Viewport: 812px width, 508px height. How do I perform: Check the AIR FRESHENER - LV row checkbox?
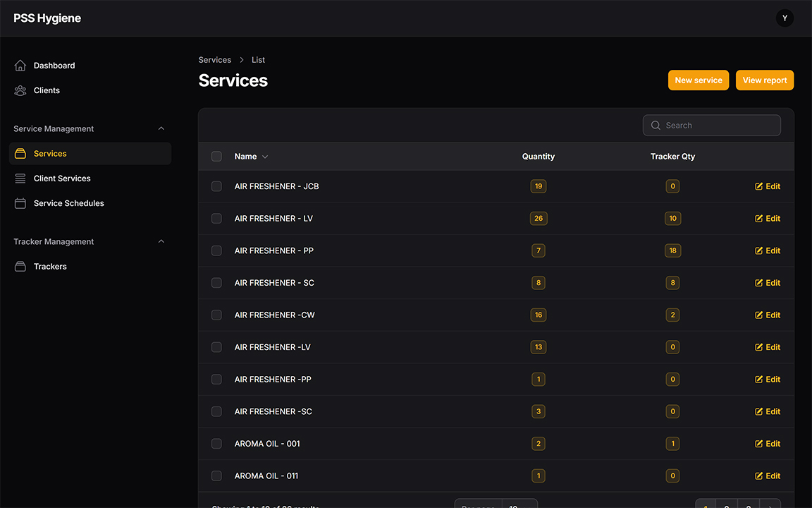(216, 219)
